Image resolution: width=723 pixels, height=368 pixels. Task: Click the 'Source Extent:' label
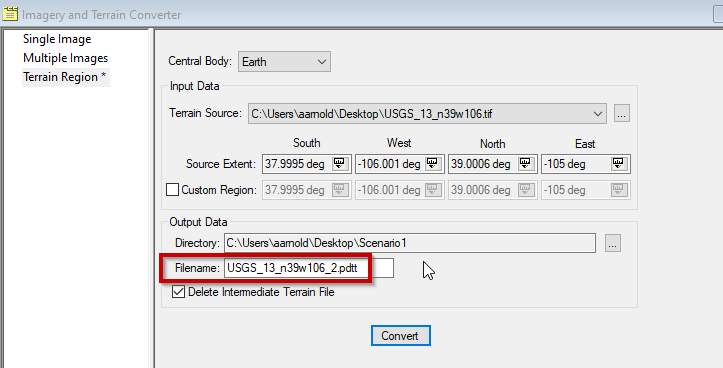click(x=220, y=164)
